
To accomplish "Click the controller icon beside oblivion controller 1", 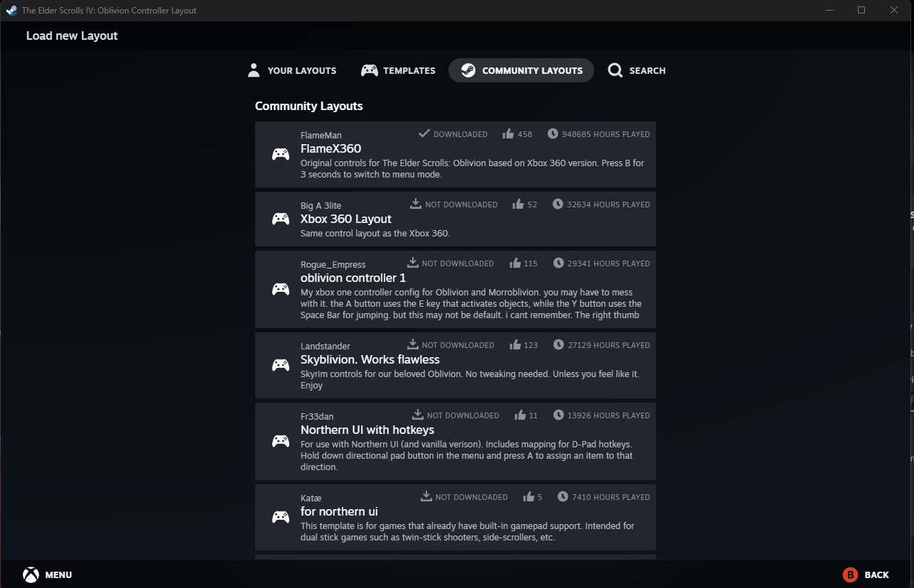I will pos(281,289).
